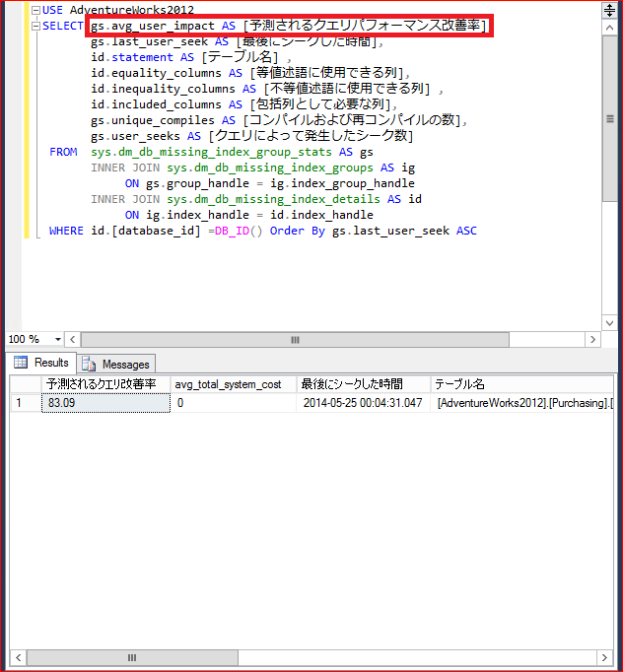Click id.statement in the query
This screenshot has width=623, height=672.
coord(132,57)
